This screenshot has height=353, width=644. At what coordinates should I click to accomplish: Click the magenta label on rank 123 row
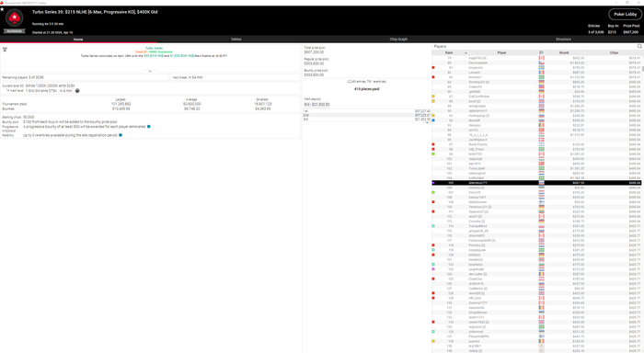pos(433,269)
